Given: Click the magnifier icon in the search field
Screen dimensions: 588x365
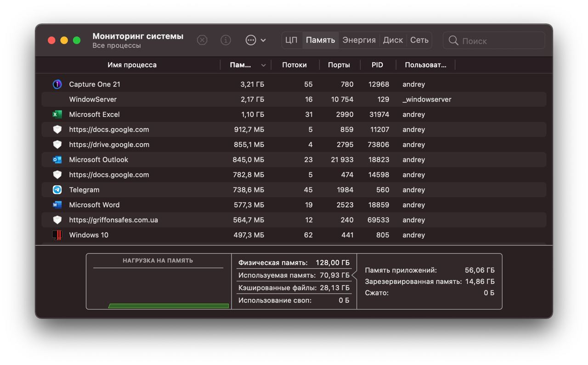Looking at the screenshot, I should pos(453,41).
